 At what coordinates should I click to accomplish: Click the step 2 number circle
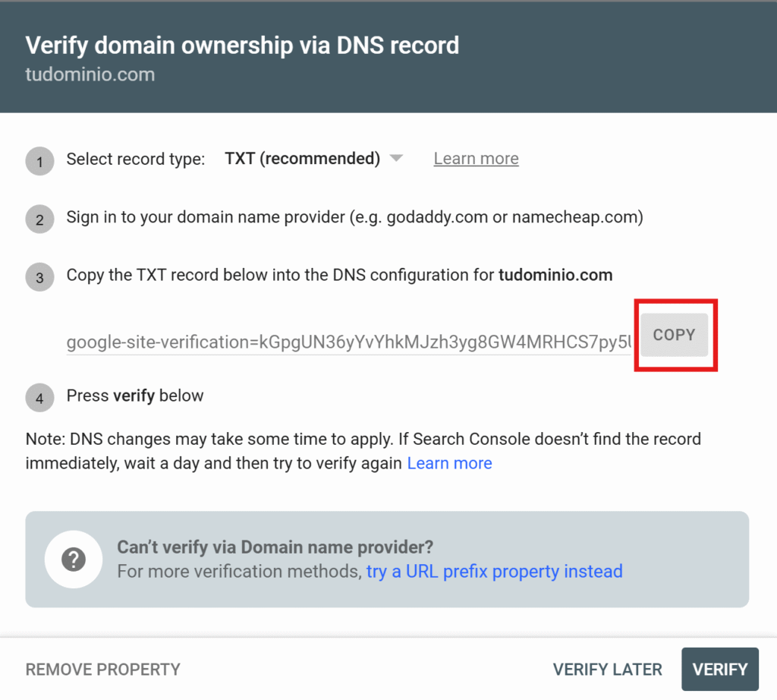tap(39, 219)
